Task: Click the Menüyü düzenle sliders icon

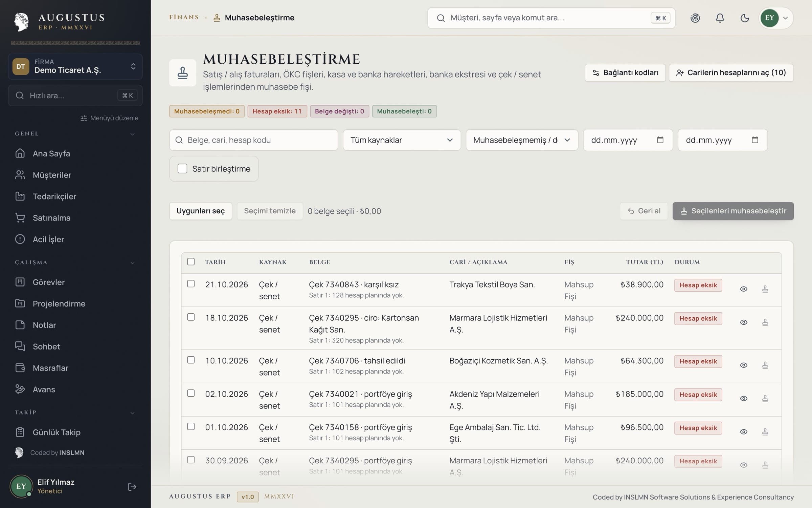Action: [84, 118]
